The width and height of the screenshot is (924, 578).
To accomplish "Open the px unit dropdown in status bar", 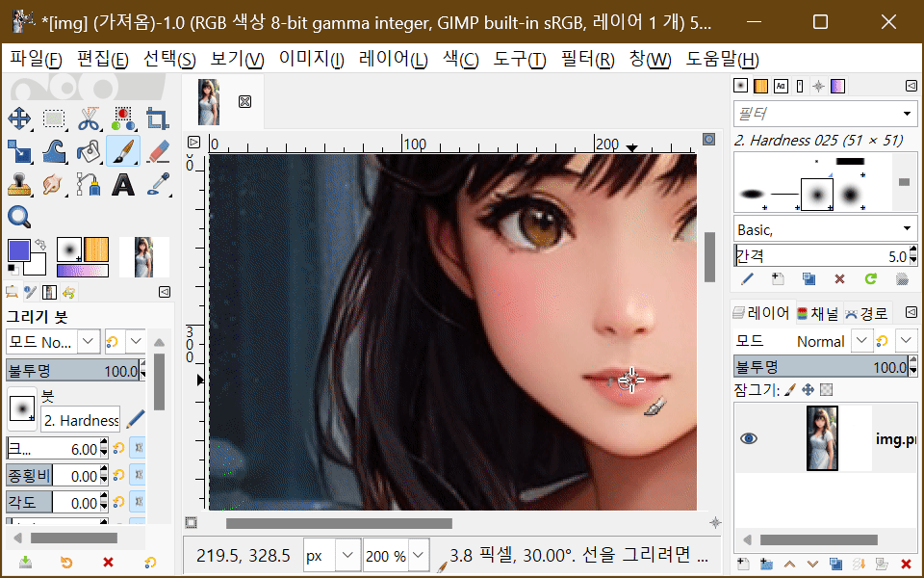I will tap(347, 555).
